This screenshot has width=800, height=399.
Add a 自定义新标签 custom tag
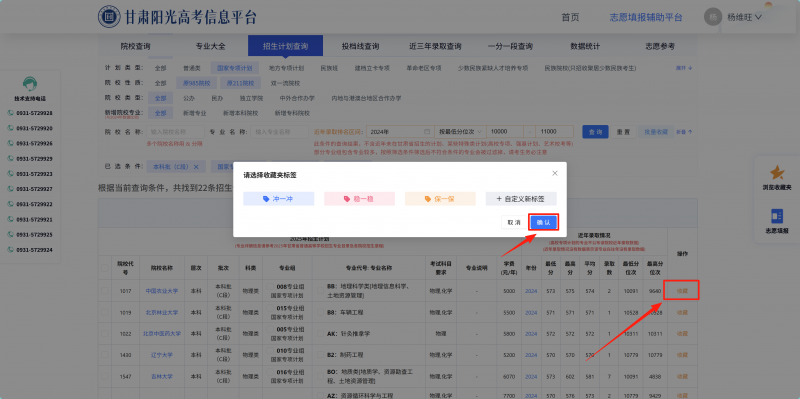pos(521,199)
